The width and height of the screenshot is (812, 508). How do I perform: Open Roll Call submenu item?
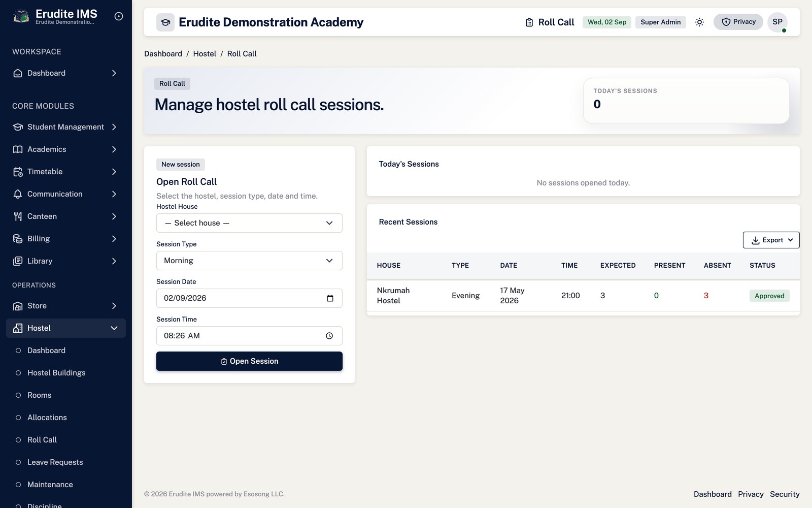(x=66, y=440)
